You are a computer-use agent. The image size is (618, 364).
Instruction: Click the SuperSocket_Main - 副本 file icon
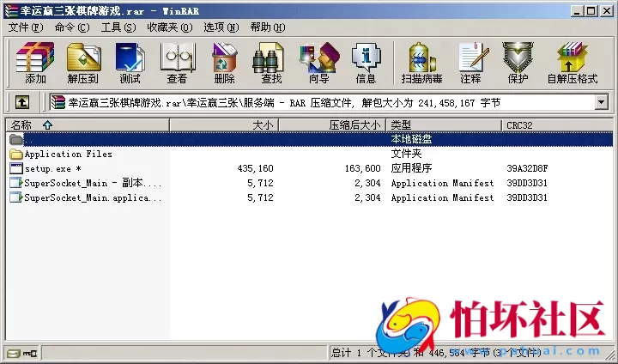pos(15,183)
